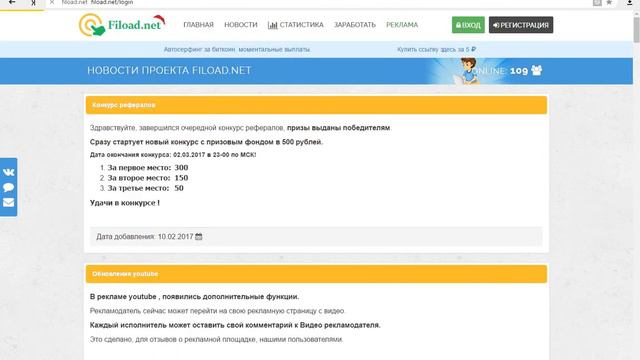Click the browser download arrow icon
Viewport: 640px width, 360px height.
[x=629, y=2]
